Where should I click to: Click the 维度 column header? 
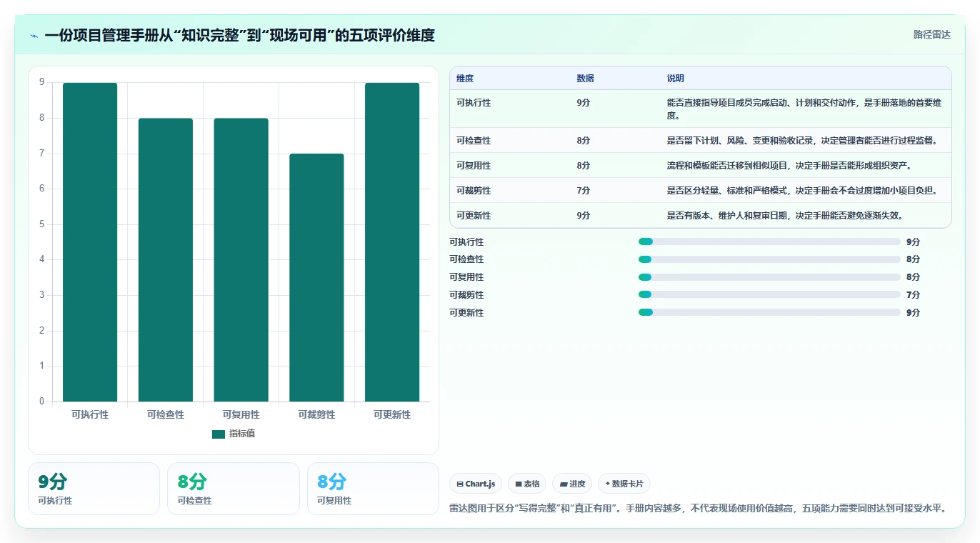pyautogui.click(x=465, y=79)
